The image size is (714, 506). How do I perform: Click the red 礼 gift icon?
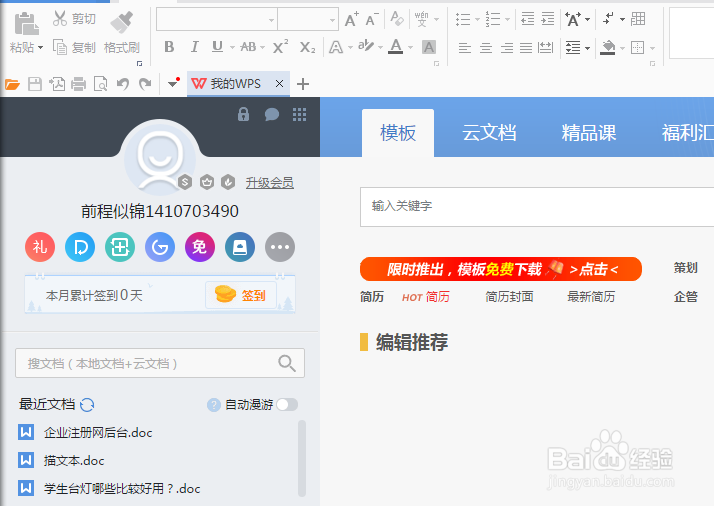click(x=40, y=247)
